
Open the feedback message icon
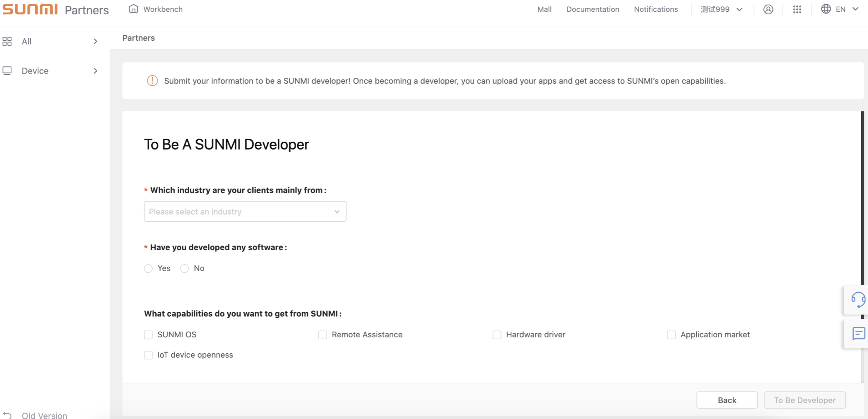coord(858,334)
